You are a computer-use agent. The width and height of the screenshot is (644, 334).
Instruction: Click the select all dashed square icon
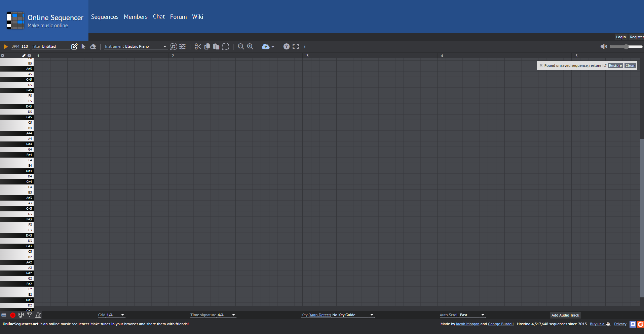click(x=225, y=47)
